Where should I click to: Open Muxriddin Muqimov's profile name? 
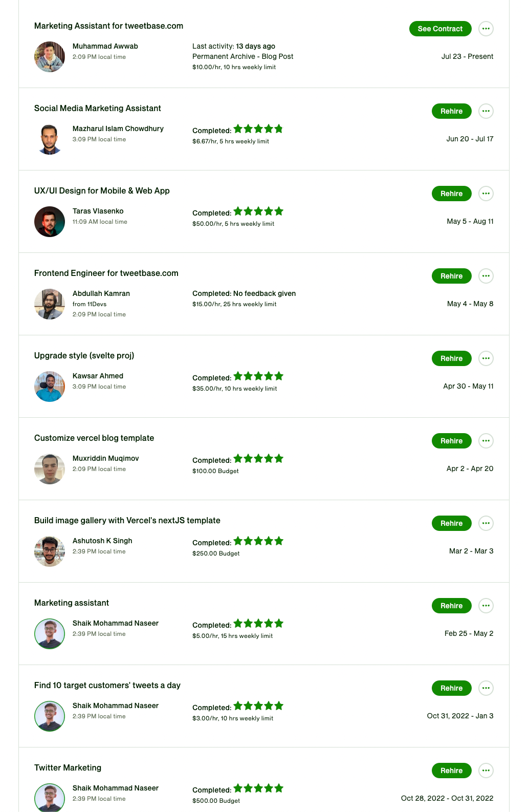[x=106, y=458]
